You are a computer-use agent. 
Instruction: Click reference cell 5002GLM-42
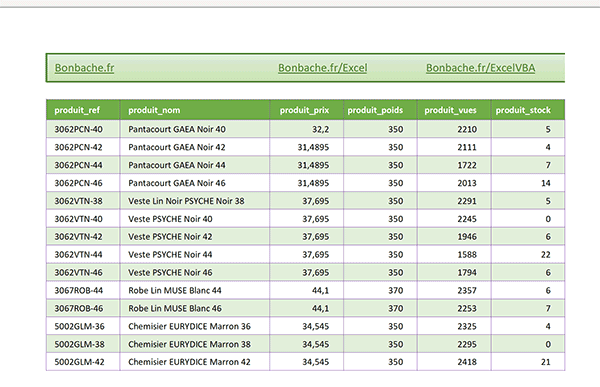[83, 362]
